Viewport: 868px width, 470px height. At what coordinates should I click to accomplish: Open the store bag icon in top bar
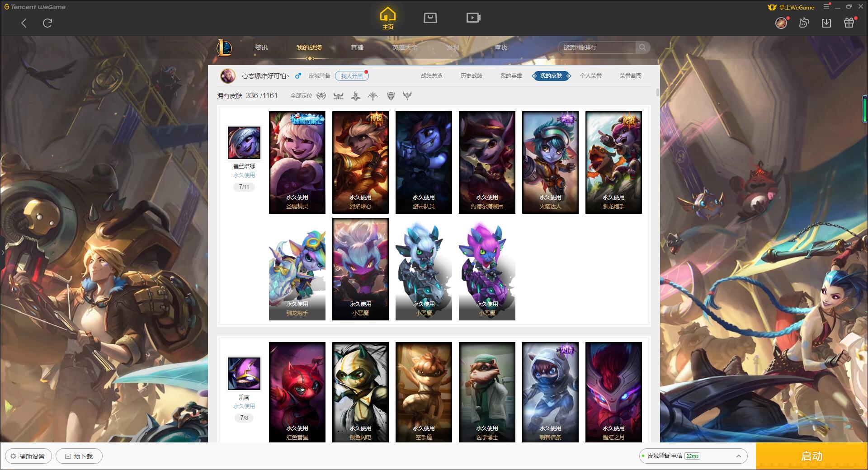click(430, 18)
